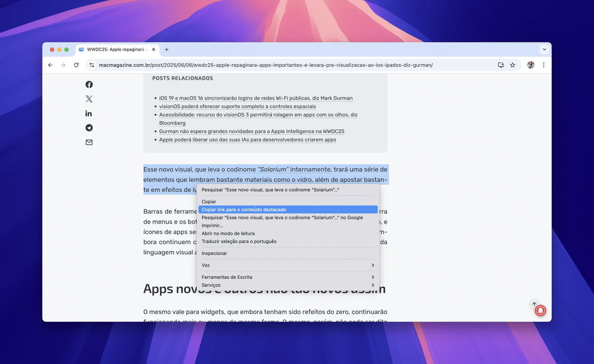Open the Chrome profile avatar
This screenshot has height=364, width=594.
coord(530,65)
